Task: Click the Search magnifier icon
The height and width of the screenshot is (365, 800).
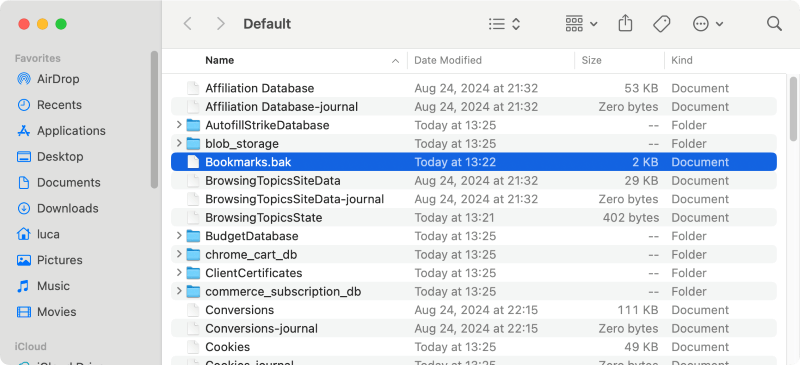Action: click(x=774, y=23)
